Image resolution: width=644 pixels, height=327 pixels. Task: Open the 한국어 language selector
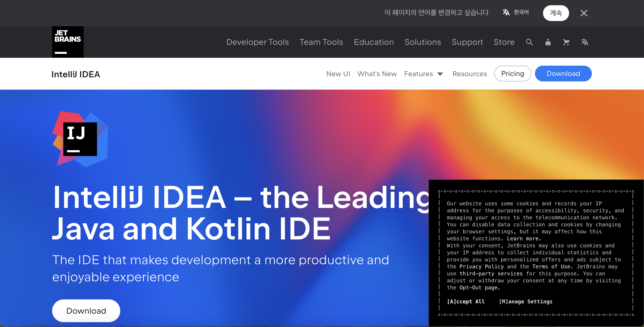(521, 12)
